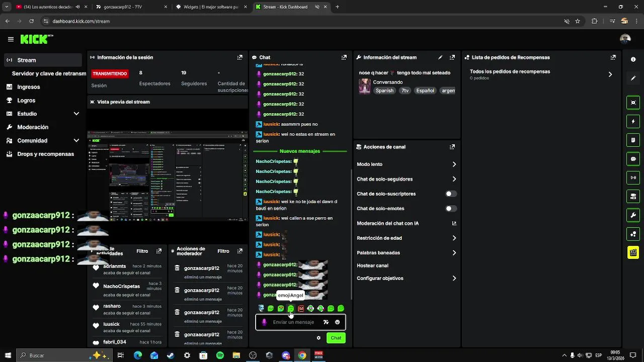Click the chat bubble icon in right sidebar

click(633, 159)
